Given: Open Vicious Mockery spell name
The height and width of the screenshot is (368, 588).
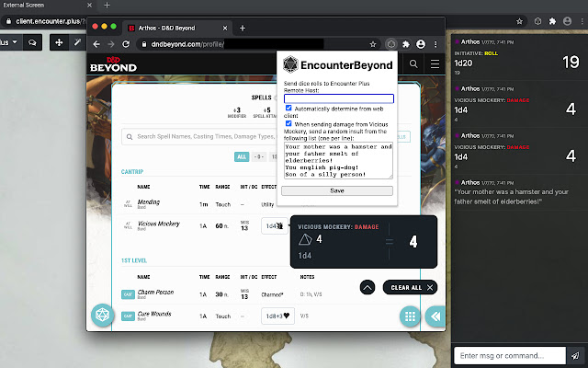Looking at the screenshot, I should (x=158, y=224).
